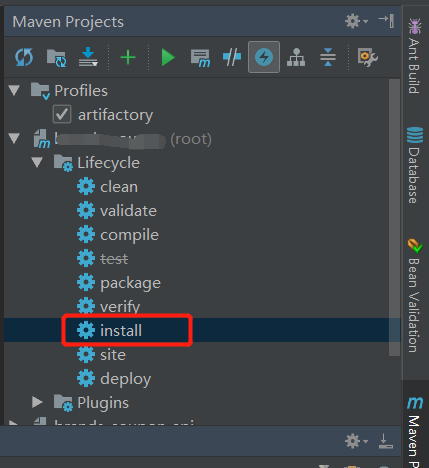Click the Maven tree vertical scrollbar
Screen dimensions: 429x468
coord(394,217)
